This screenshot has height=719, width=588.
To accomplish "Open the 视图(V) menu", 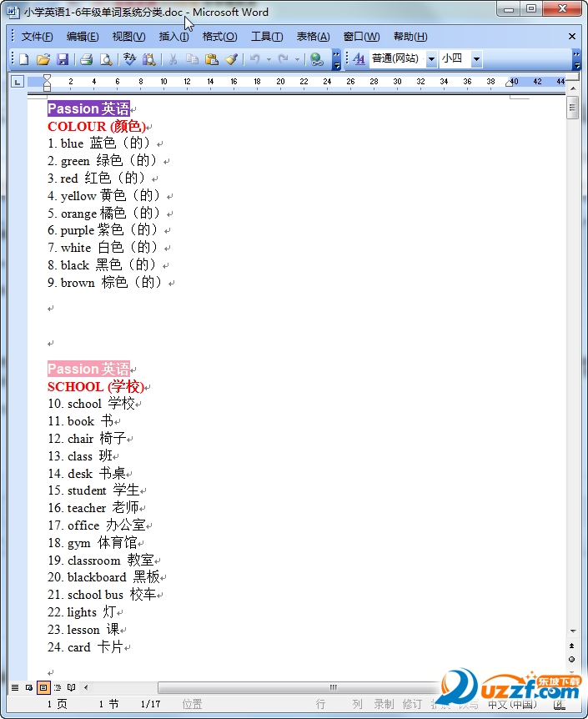I will point(129,37).
